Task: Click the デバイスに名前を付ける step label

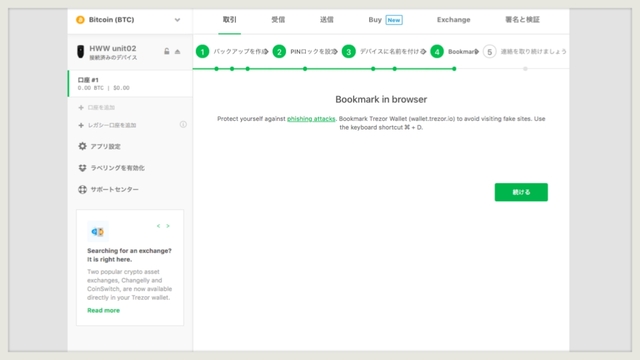Action: (x=391, y=51)
